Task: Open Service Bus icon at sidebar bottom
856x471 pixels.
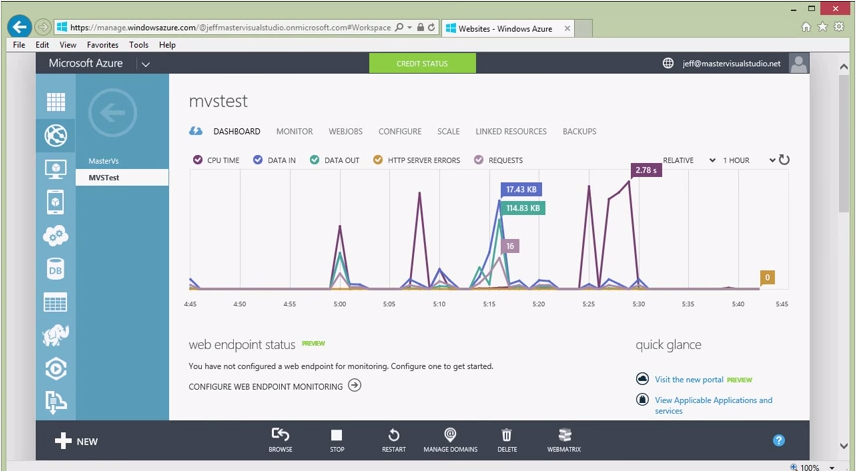Action: point(56,403)
